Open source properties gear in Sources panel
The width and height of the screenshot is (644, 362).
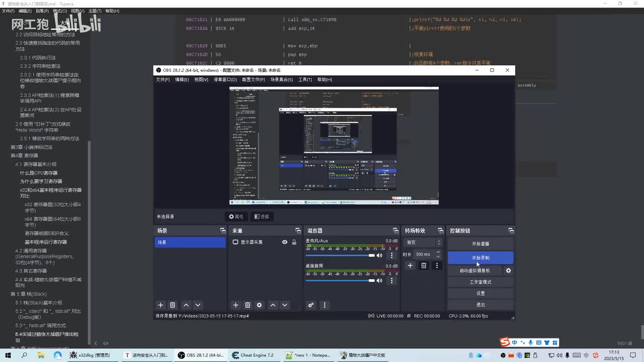pos(259,305)
